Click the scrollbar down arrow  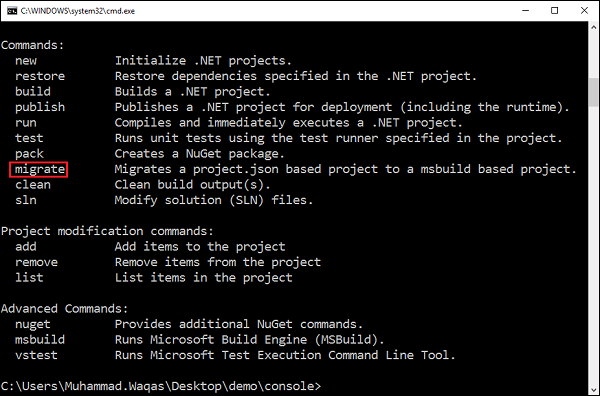click(x=593, y=389)
